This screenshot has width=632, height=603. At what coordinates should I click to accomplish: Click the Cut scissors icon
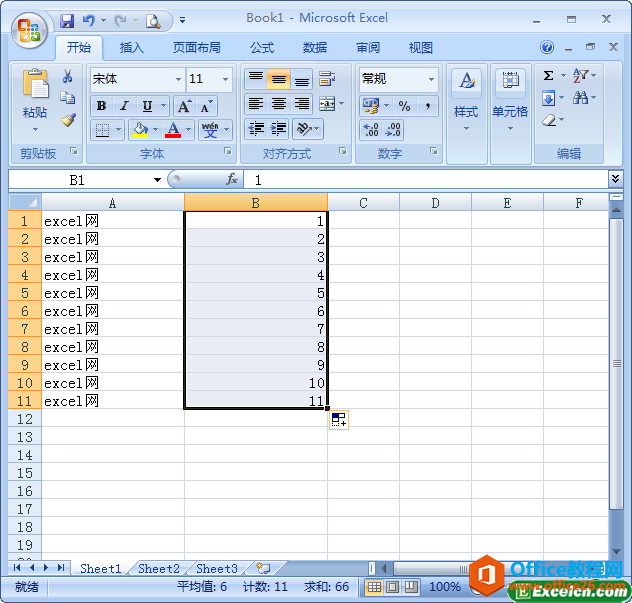(68, 77)
